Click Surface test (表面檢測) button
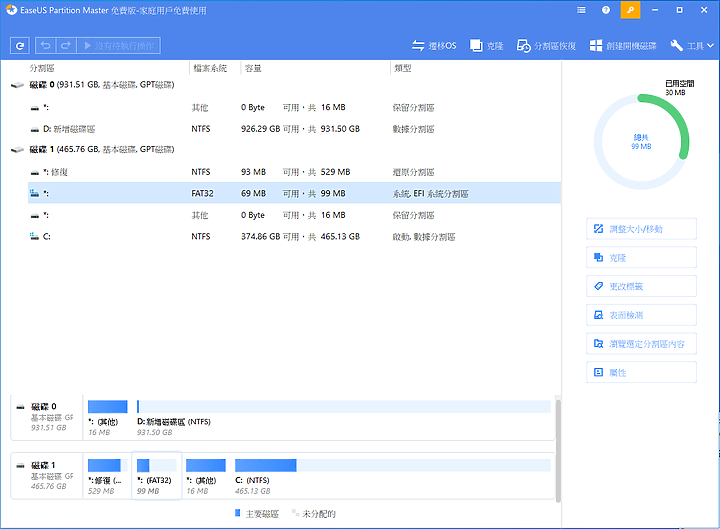Screen dimensions: 720x529 641,315
